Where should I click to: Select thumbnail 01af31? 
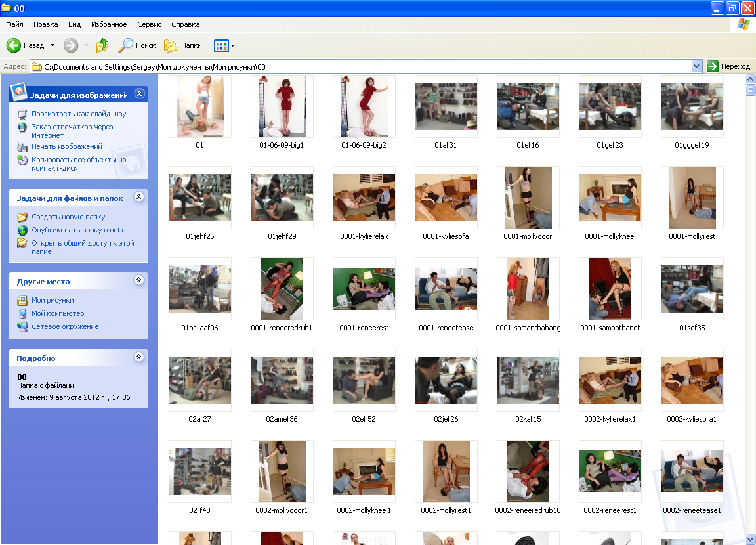446,106
